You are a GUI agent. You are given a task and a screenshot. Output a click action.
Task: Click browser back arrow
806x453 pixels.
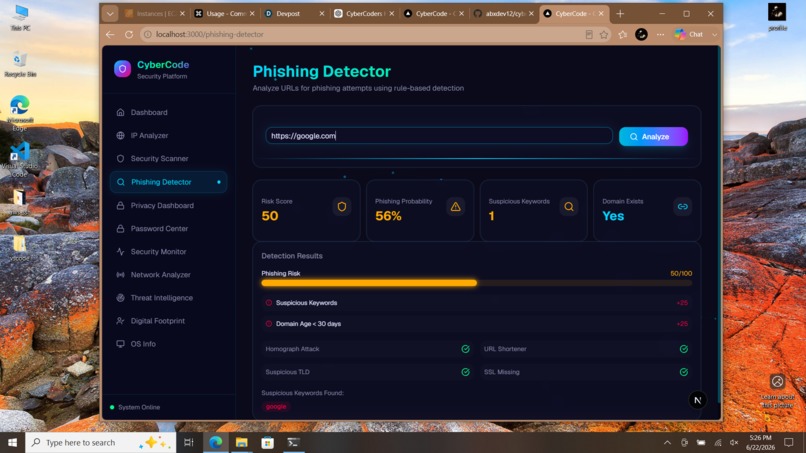110,34
